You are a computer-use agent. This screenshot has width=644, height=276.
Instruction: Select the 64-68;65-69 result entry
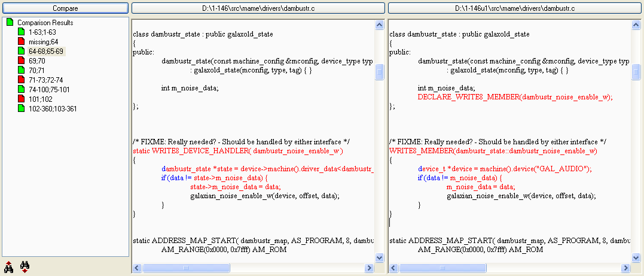tap(46, 51)
